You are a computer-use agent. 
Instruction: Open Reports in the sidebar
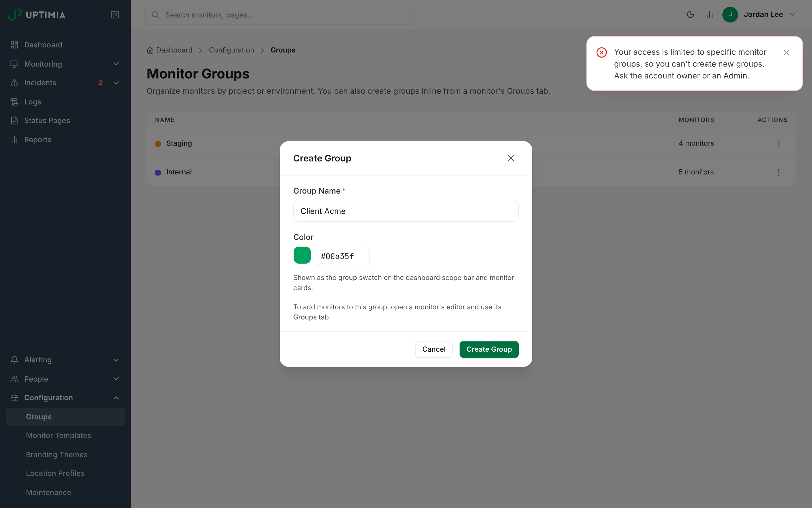65,140
